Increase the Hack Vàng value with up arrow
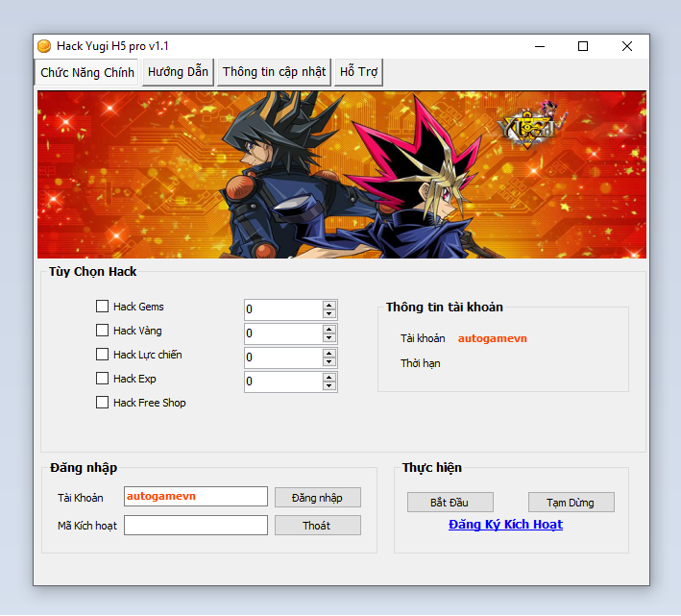681x616 pixels. coord(329,329)
